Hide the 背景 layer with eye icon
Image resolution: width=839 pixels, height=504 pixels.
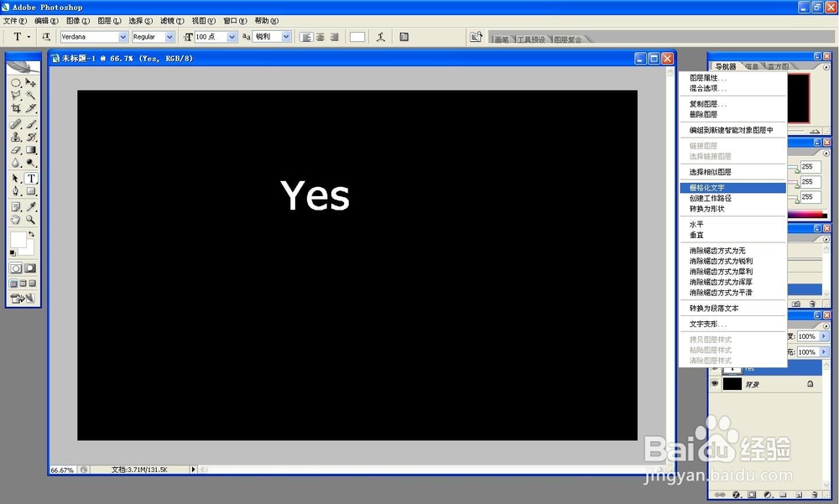(x=714, y=383)
